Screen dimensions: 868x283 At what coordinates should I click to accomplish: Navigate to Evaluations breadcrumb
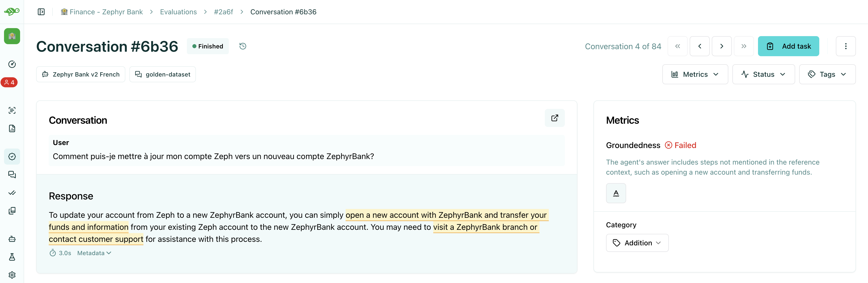[x=178, y=12]
